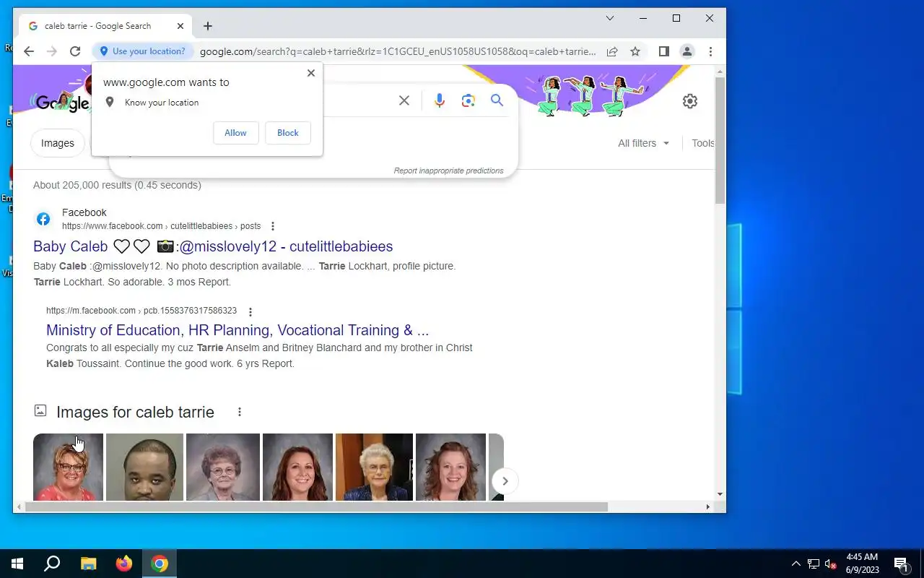924x578 pixels.
Task: Search by image with Google Lens icon
Action: [x=468, y=100]
